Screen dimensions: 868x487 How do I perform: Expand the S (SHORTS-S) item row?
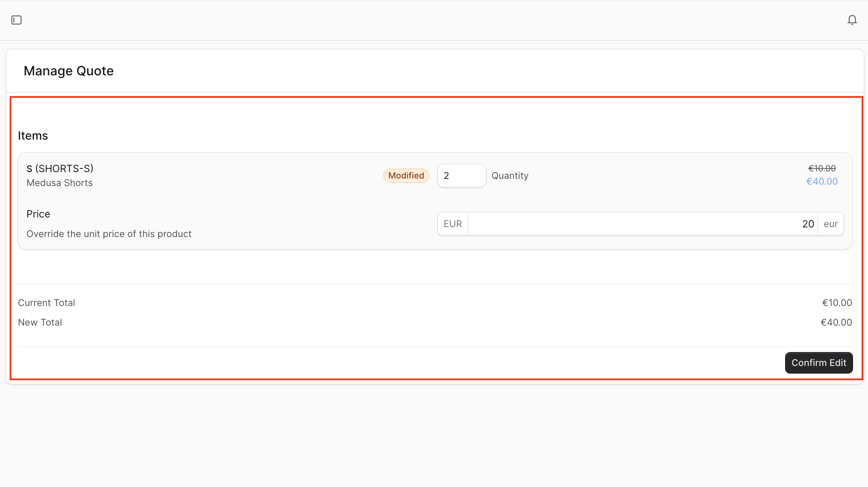click(x=60, y=168)
